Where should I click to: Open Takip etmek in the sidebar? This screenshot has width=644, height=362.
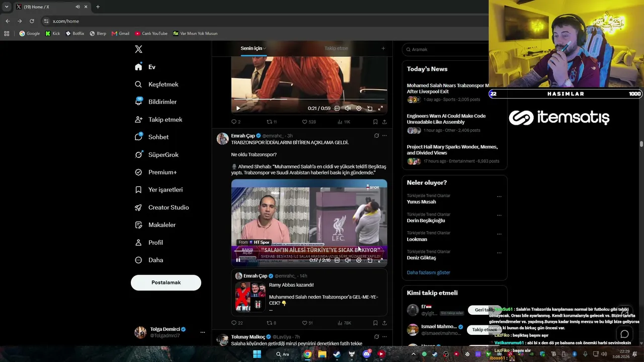pos(158,120)
